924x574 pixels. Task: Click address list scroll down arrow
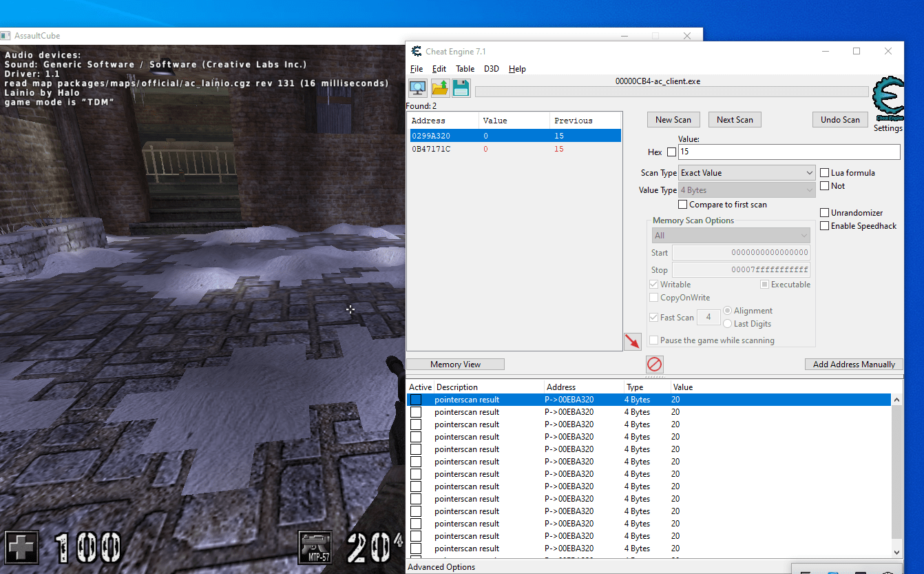pyautogui.click(x=897, y=552)
